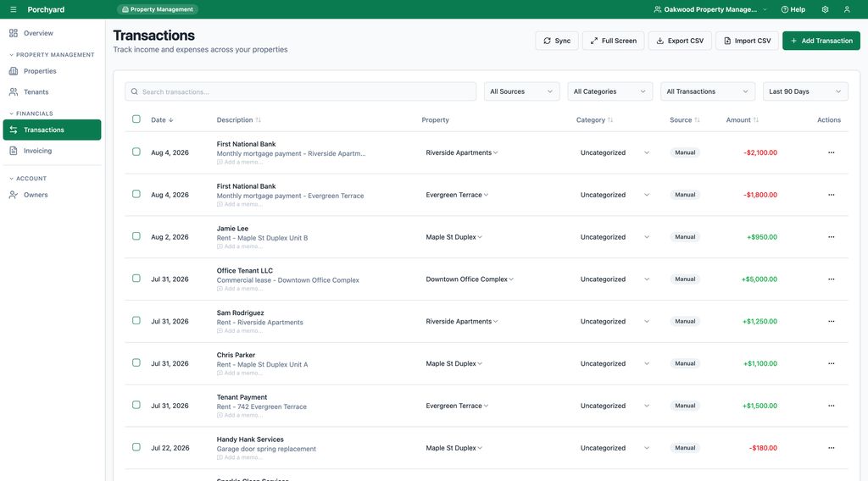Select the Sam Rodriguez checkbox
Viewport: 868px width, 481px height.
136,321
